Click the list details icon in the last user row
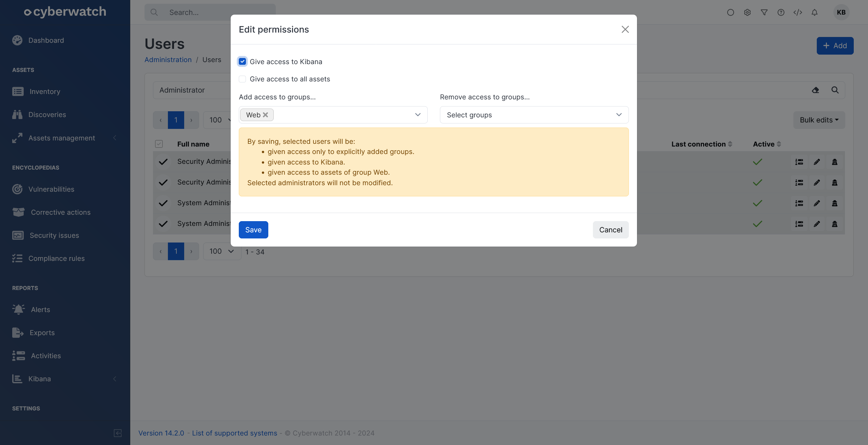Viewport: 868px width, 445px height. coord(799,224)
